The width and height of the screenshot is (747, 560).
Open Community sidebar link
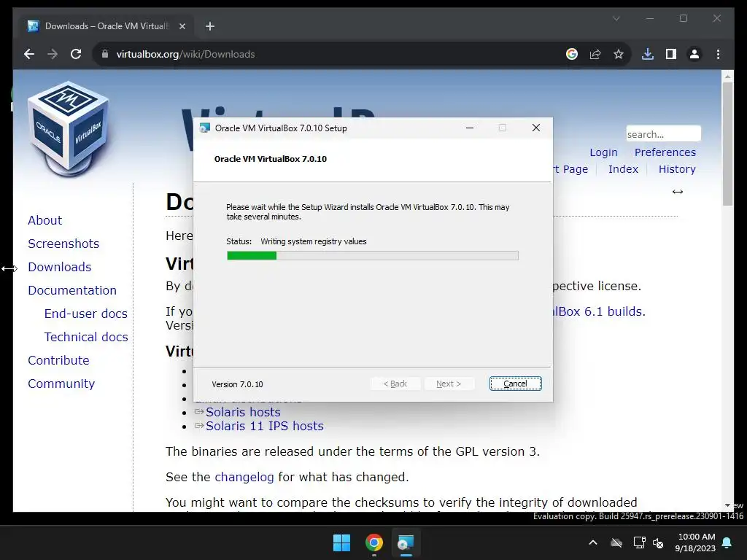pyautogui.click(x=61, y=384)
